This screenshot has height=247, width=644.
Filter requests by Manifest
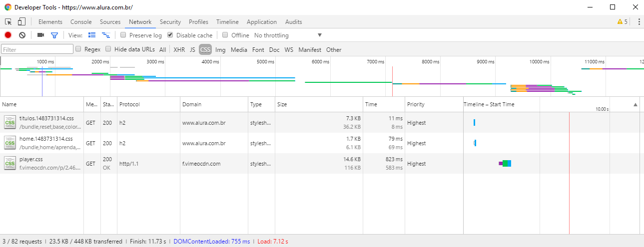tap(310, 49)
